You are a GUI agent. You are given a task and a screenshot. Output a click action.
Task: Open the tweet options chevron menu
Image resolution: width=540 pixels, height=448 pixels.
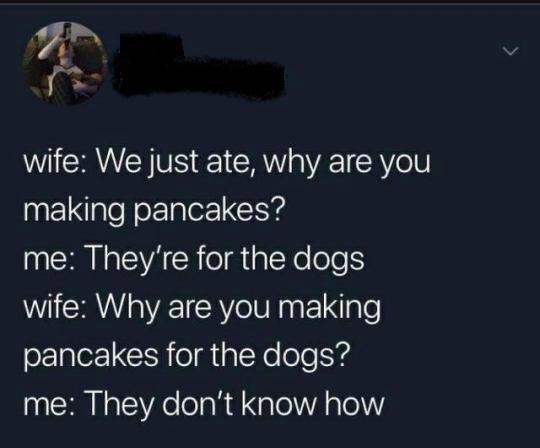tap(510, 52)
